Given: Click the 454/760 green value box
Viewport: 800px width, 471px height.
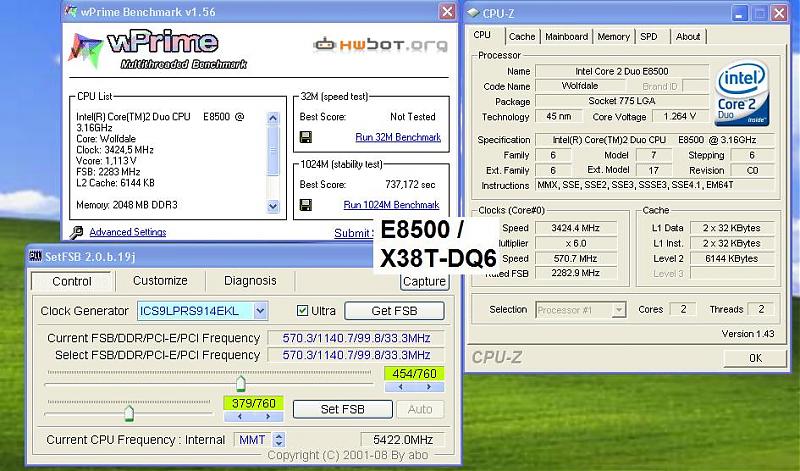Looking at the screenshot, I should tap(414, 374).
